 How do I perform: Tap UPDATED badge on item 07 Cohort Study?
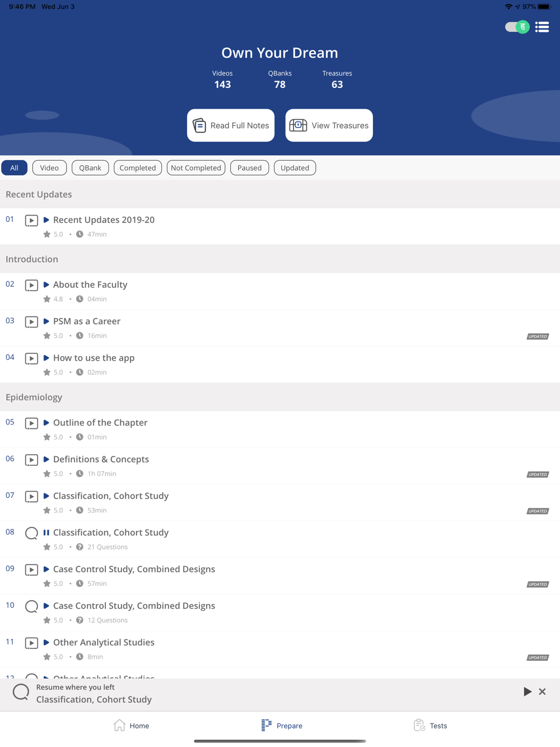(538, 511)
